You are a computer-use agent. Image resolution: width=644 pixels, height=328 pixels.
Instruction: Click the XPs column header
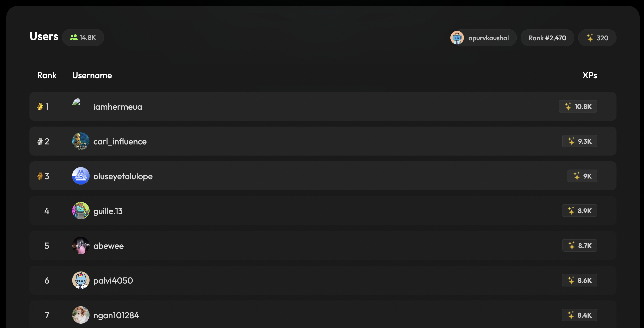coord(589,75)
